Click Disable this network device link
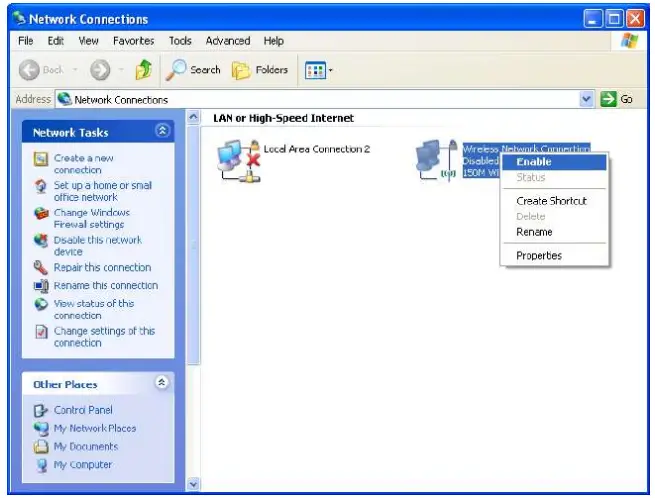 point(98,246)
